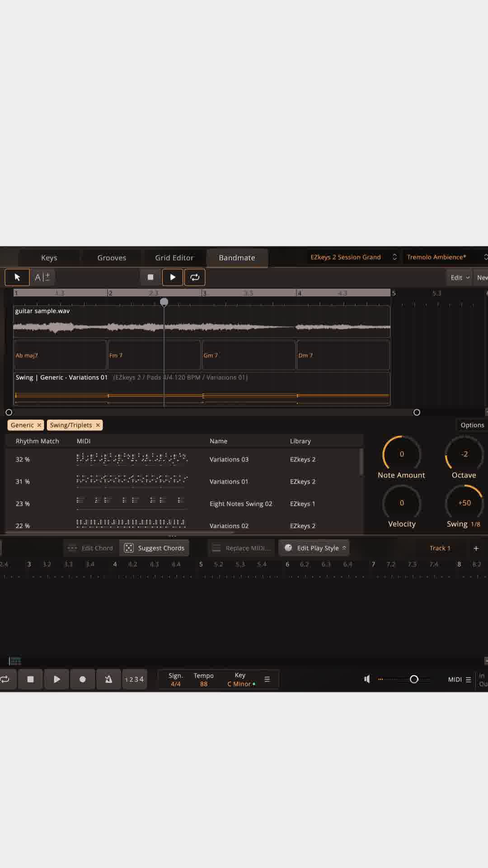Click the Gm 7 chord block
This screenshot has width=488, height=868.
(248, 355)
